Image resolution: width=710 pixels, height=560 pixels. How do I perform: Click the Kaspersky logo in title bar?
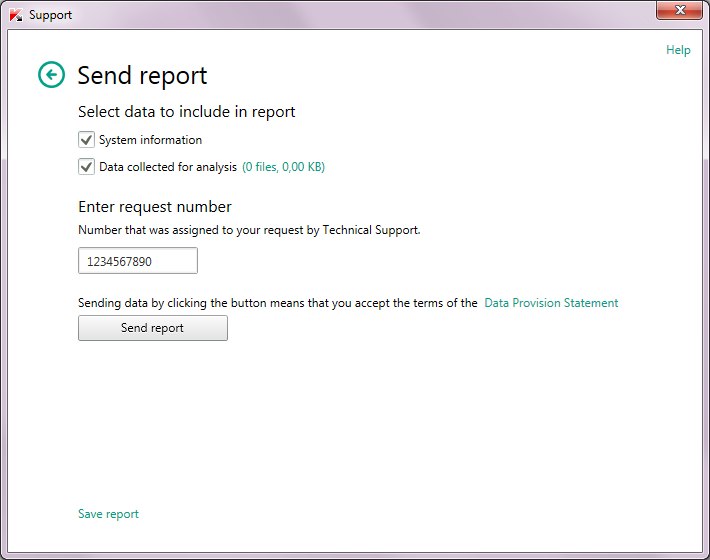[16, 15]
